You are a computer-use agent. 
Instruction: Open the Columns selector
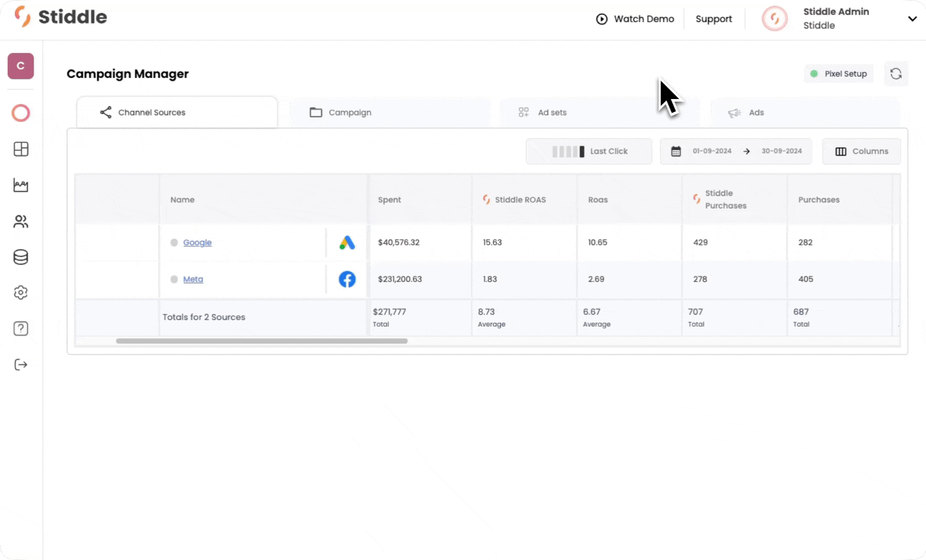tap(862, 151)
